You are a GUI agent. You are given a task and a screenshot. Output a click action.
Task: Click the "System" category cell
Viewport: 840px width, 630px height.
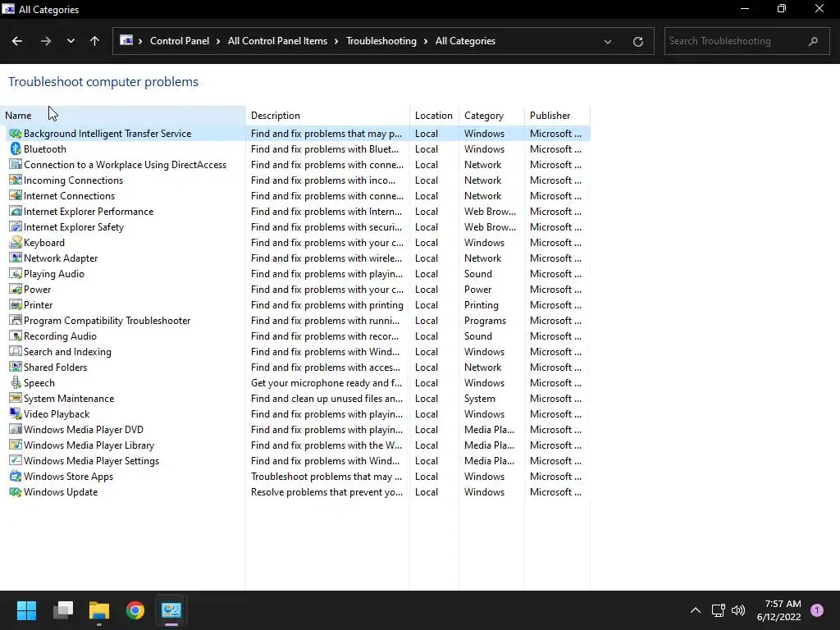(479, 398)
